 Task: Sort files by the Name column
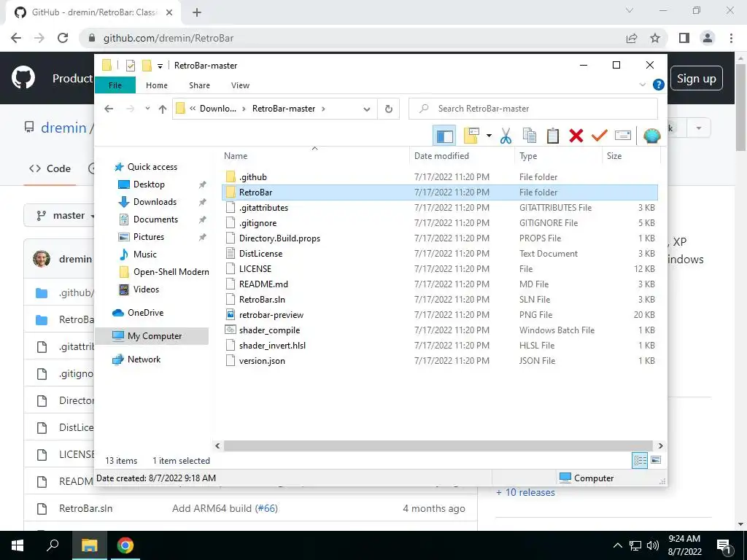point(314,156)
